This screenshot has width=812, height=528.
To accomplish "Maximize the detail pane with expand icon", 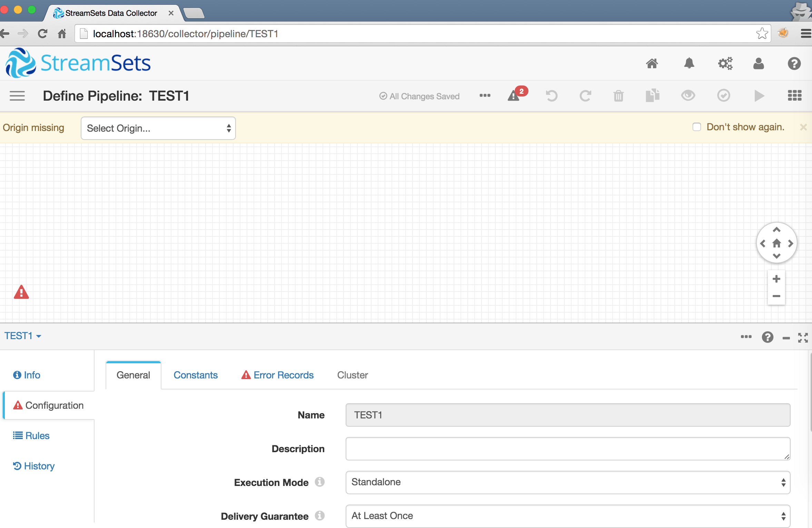I will 803,337.
